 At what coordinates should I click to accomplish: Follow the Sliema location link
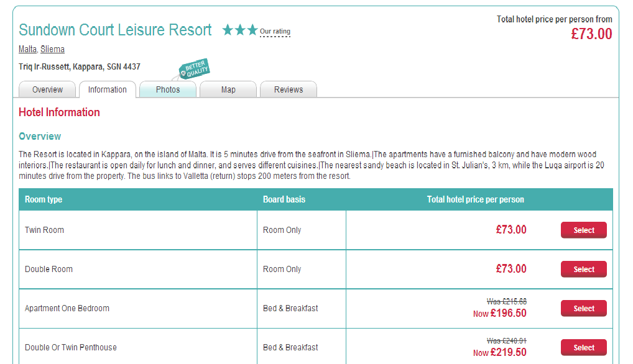52,49
